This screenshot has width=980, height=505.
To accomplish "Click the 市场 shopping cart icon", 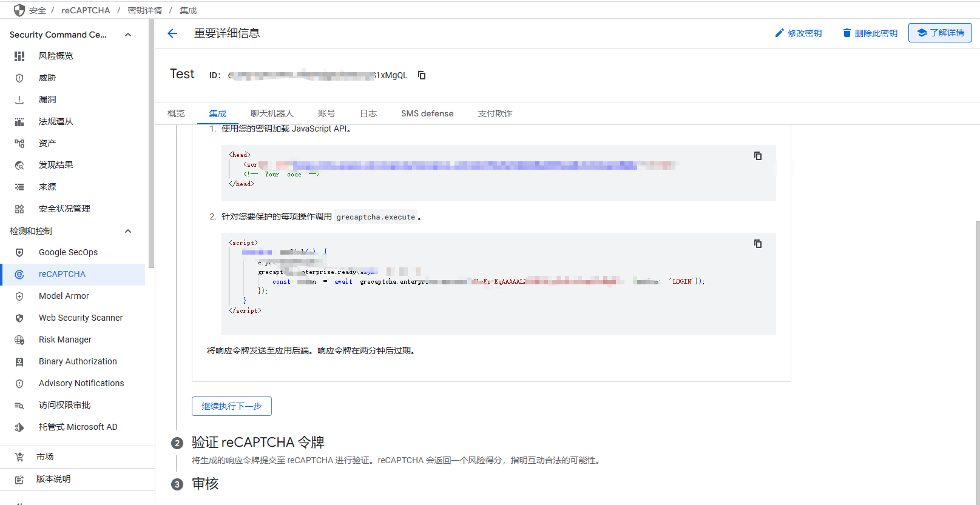I will click(x=19, y=457).
